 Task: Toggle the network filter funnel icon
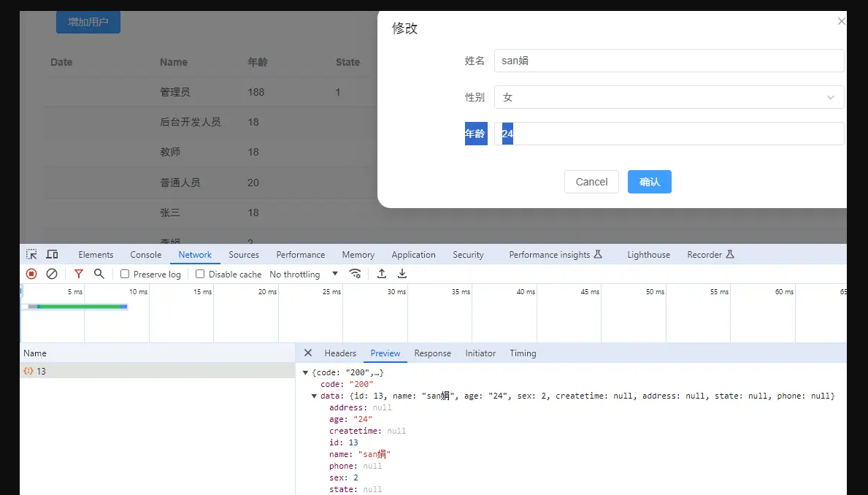[79, 274]
